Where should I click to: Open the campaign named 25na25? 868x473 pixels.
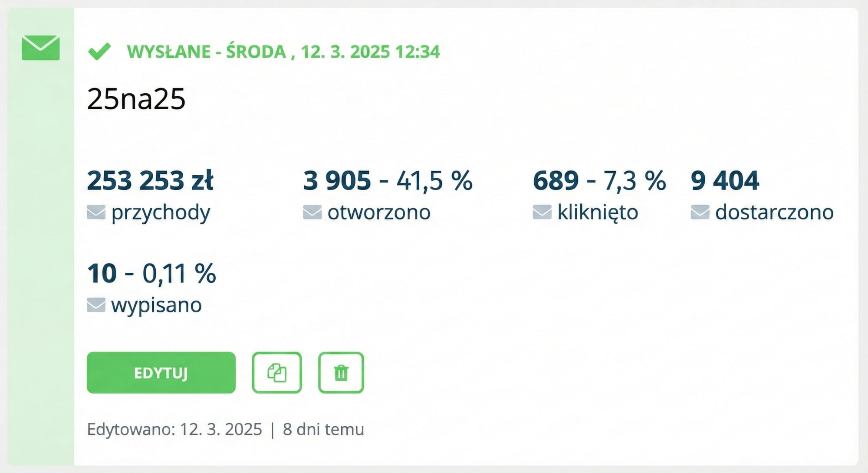coord(136,99)
